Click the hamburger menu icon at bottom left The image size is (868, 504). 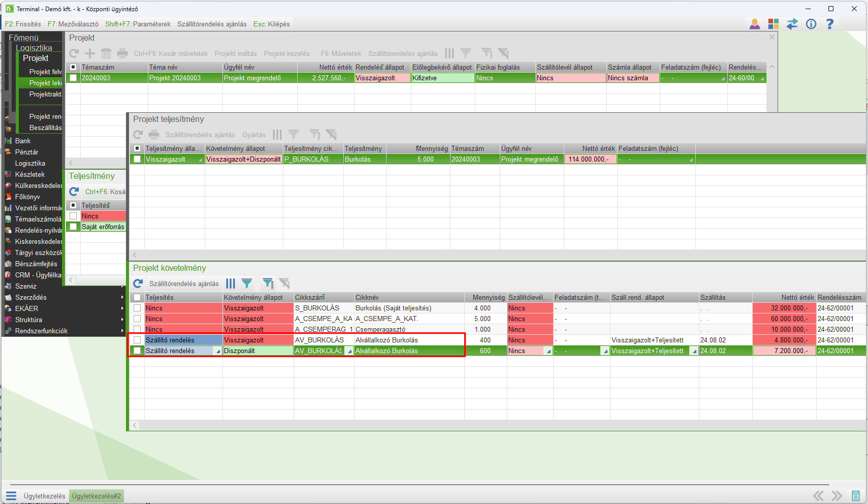click(x=11, y=496)
